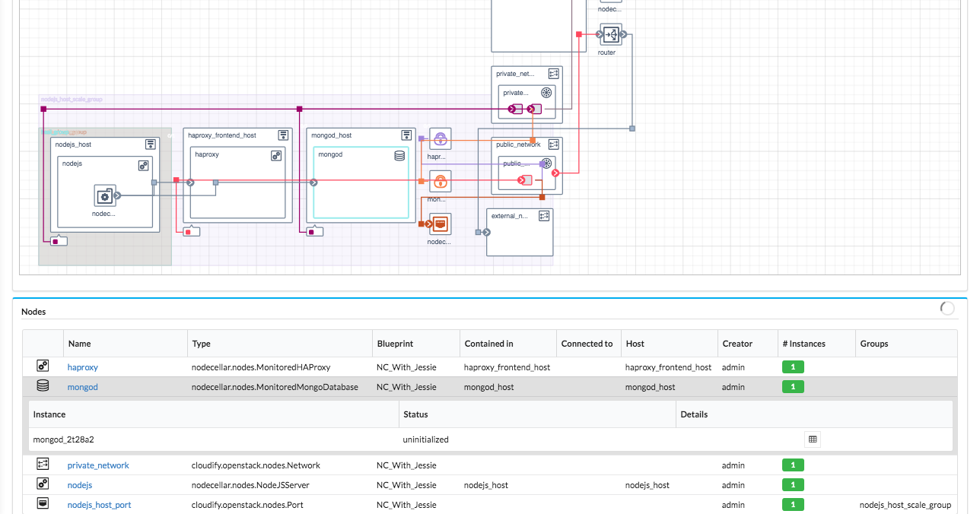Click the mongod database icon in topology
This screenshot has width=980, height=514.
click(399, 155)
